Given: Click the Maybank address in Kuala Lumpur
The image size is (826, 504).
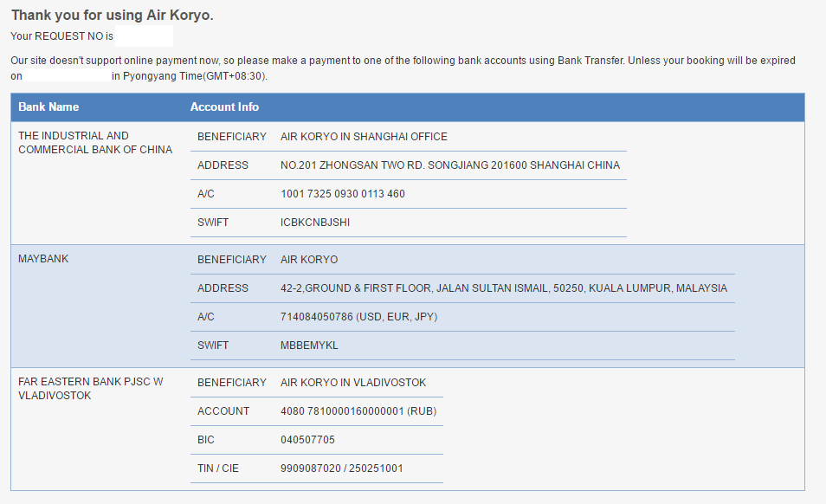Looking at the screenshot, I should tap(504, 288).
